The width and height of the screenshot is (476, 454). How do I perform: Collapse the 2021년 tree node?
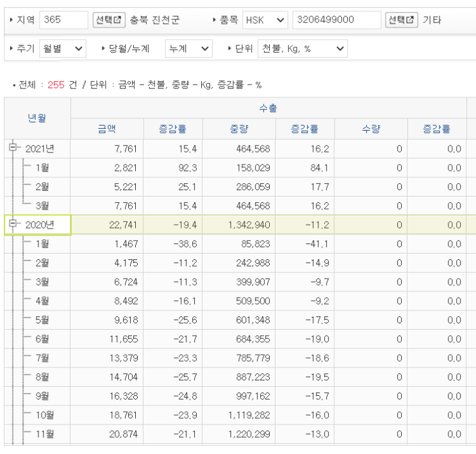(x=13, y=147)
